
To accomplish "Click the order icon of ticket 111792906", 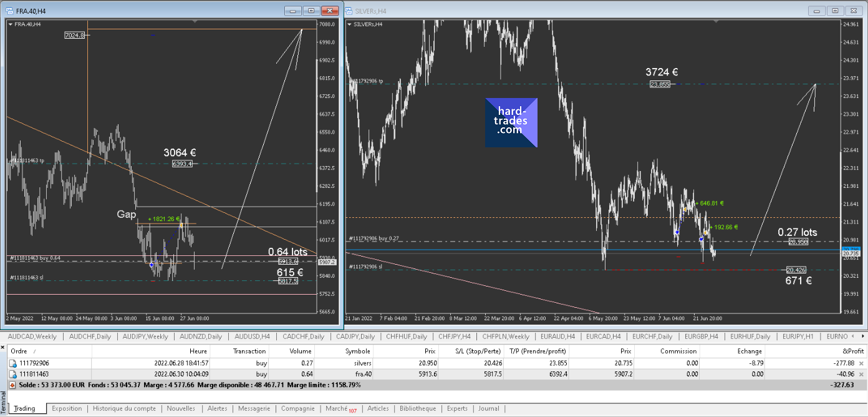I will point(12,363).
